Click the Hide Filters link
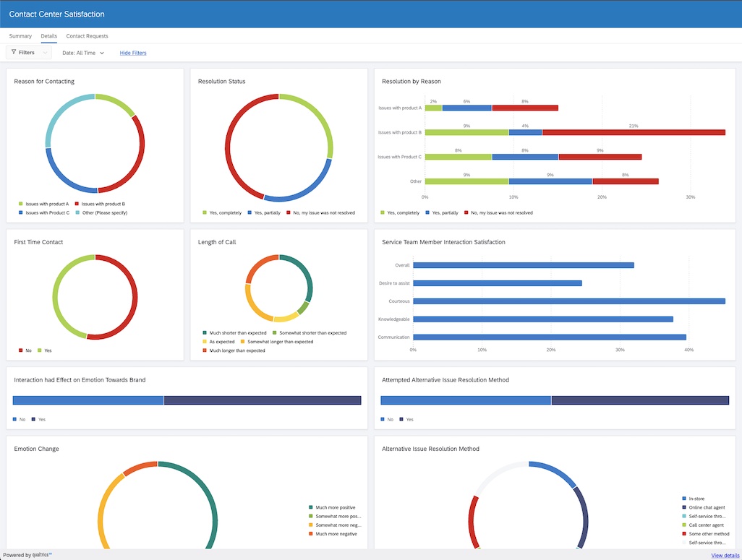 tap(133, 53)
